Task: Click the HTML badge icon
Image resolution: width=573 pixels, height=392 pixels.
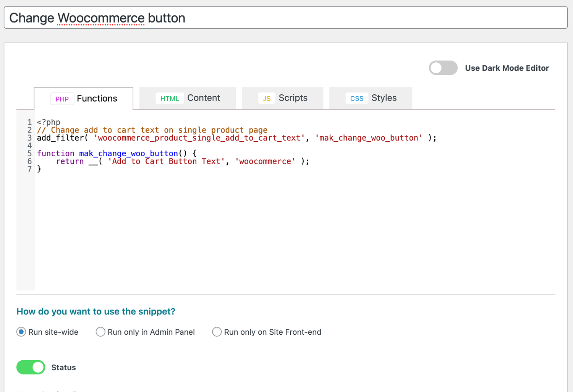Action: tap(170, 99)
